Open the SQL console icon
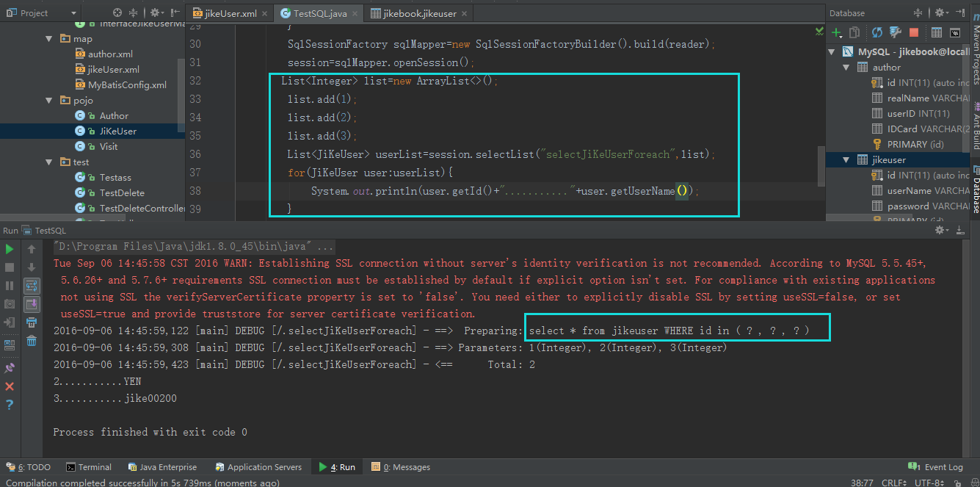The width and height of the screenshot is (980, 487). (x=955, y=32)
